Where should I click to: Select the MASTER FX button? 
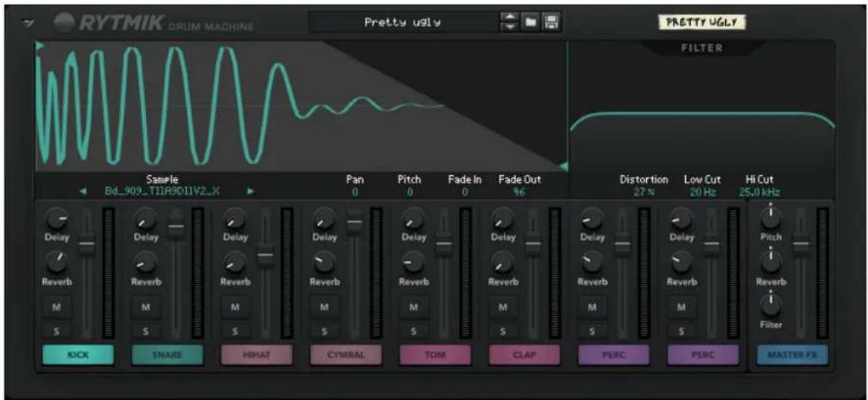coord(792,355)
